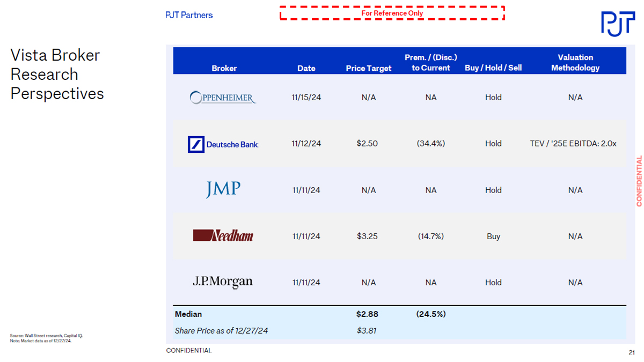Click the JMP broker logo

[x=223, y=189]
